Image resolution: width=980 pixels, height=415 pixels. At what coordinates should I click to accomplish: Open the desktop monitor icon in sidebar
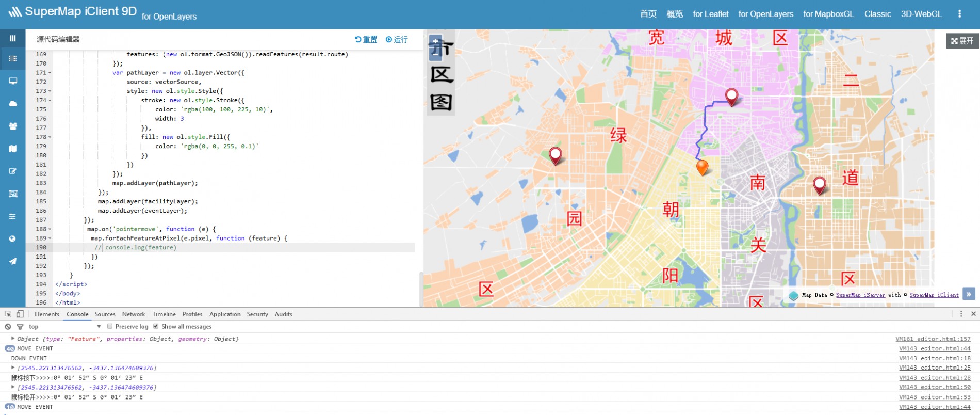(13, 81)
